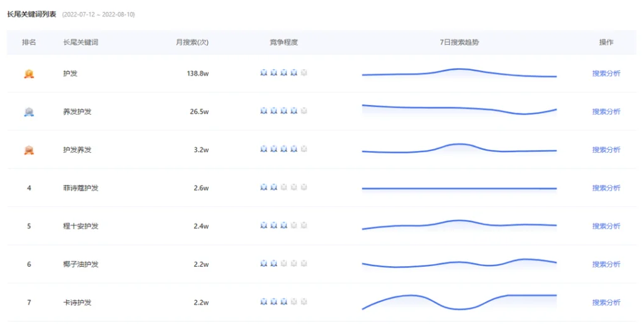Click 2.2w value in 卡诗护发 row
Screen dimensions: 644x324
pos(201,303)
